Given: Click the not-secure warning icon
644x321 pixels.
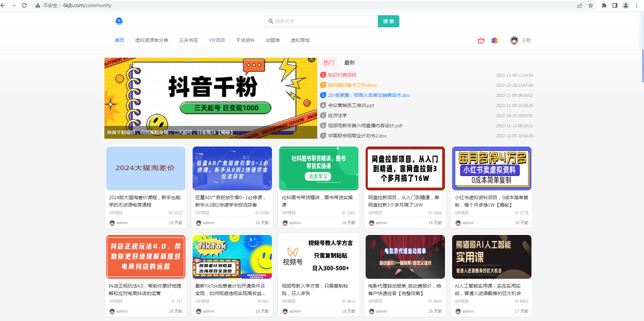Looking at the screenshot, I should (x=38, y=5).
